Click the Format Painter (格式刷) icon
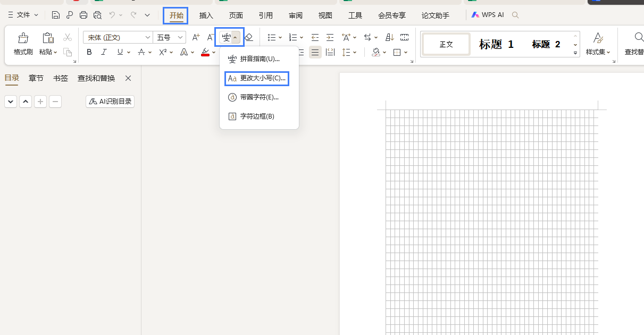 pos(23,38)
